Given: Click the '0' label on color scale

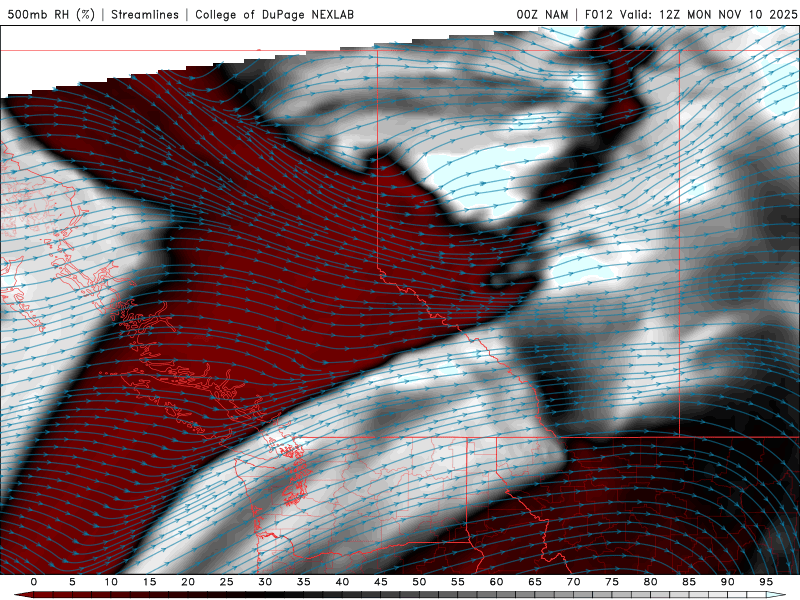Looking at the screenshot, I should pyautogui.click(x=34, y=582).
